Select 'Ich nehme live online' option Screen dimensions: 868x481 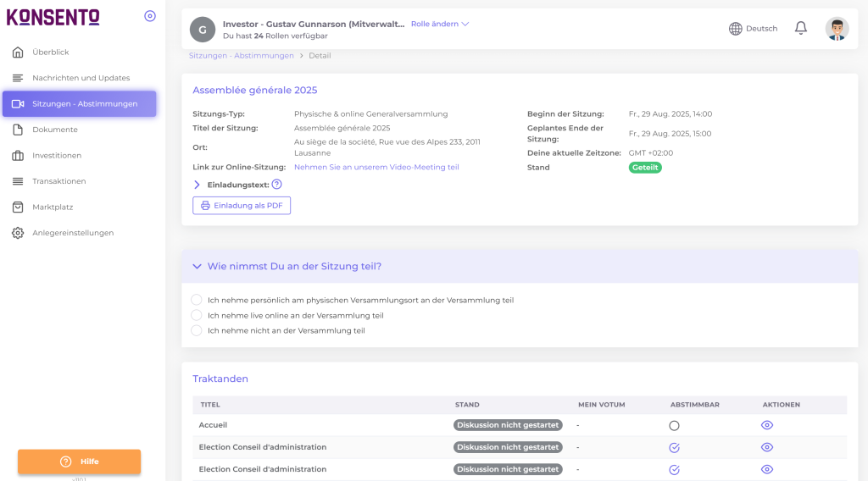[x=197, y=315]
